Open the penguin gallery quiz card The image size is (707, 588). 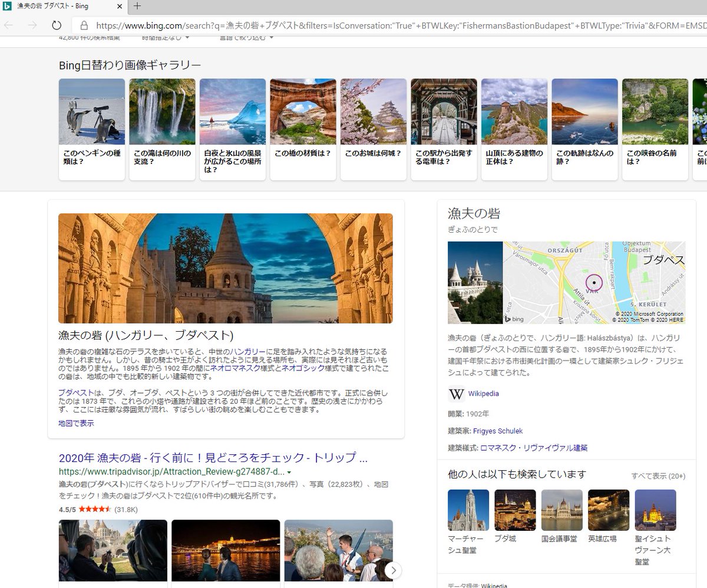92,129
